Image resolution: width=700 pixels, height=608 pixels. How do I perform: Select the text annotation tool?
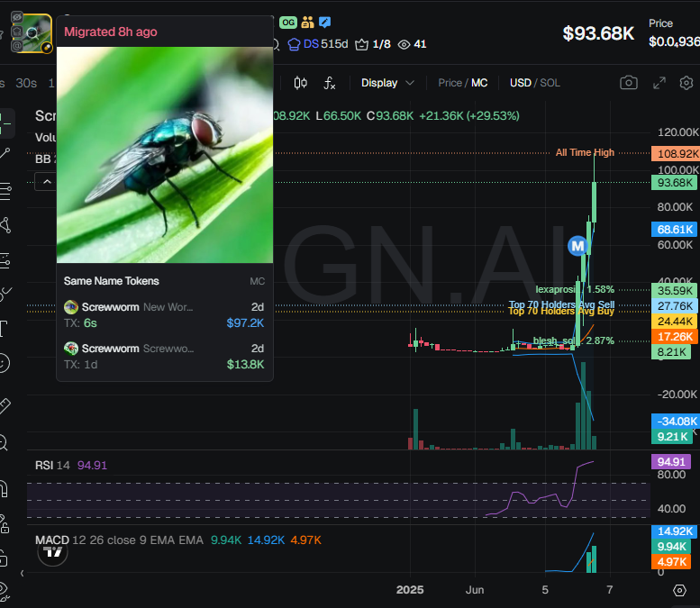(4, 328)
